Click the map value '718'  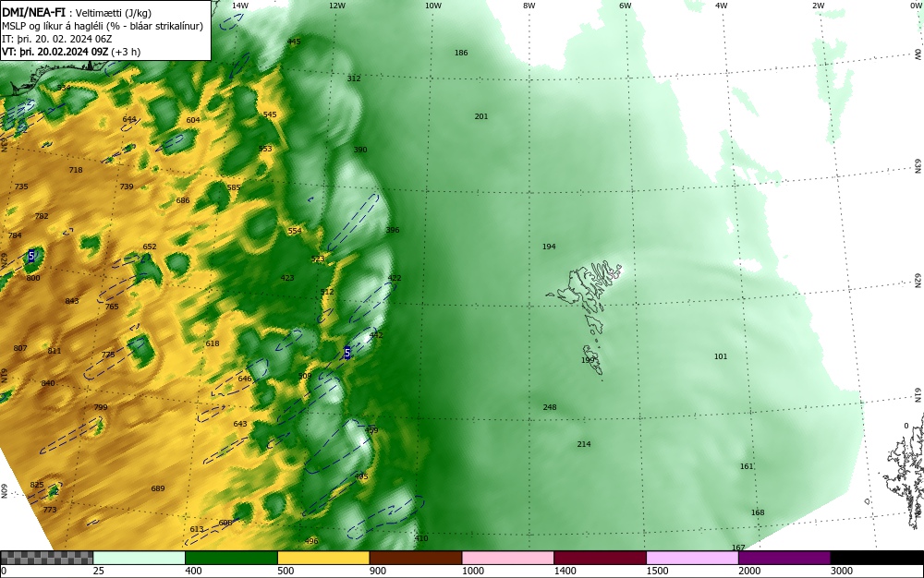pos(76,170)
